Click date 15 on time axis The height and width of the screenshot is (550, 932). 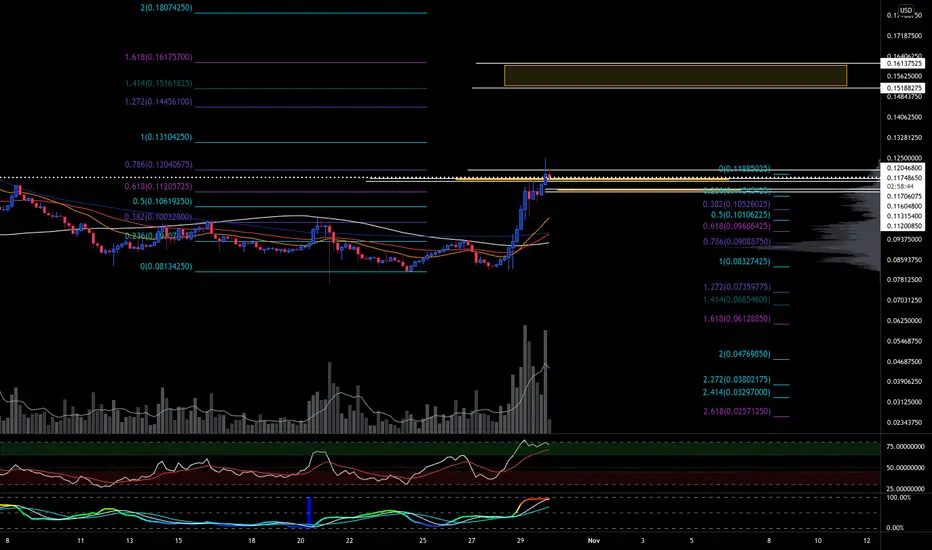pos(178,540)
